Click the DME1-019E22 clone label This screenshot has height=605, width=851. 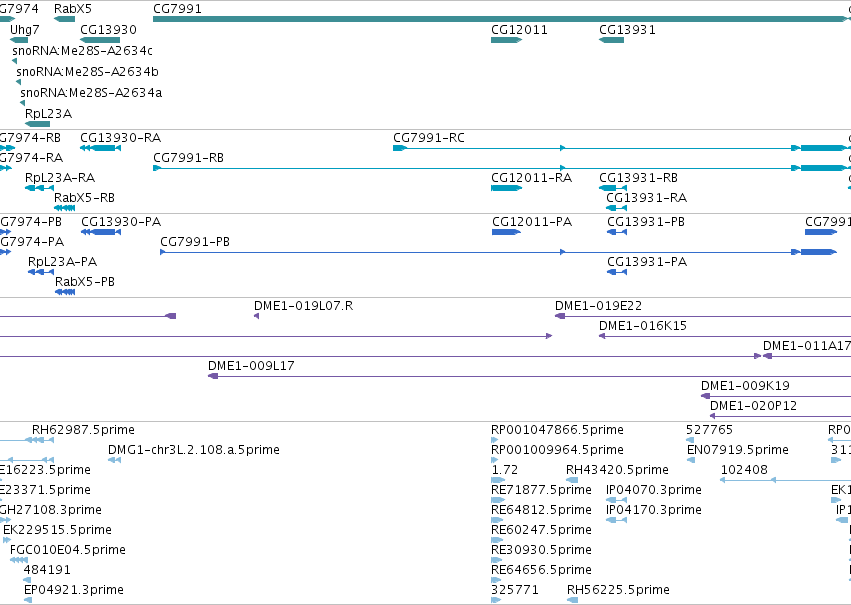598,306
